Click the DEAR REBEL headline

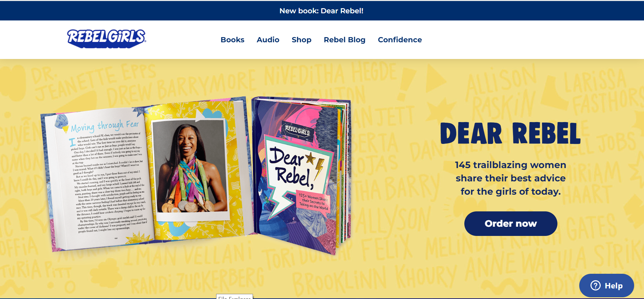[510, 133]
